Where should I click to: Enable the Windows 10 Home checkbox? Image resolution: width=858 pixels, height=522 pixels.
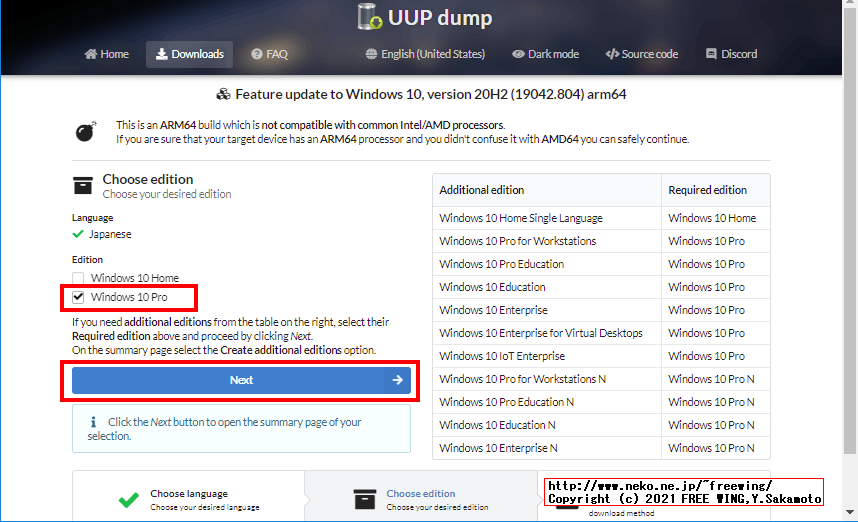(x=78, y=278)
